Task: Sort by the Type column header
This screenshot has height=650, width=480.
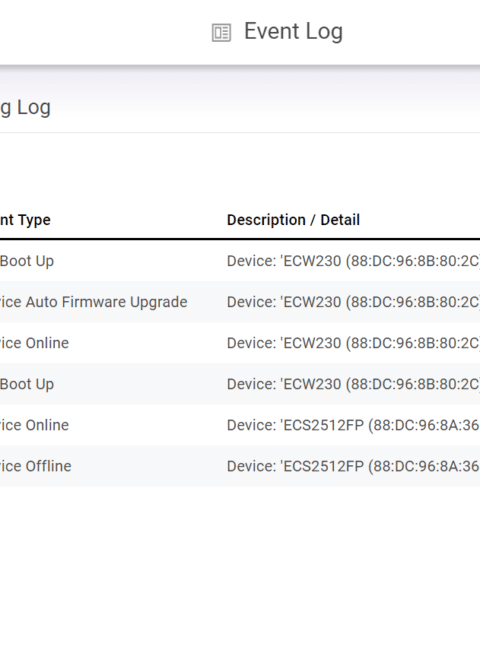Action: [25, 220]
